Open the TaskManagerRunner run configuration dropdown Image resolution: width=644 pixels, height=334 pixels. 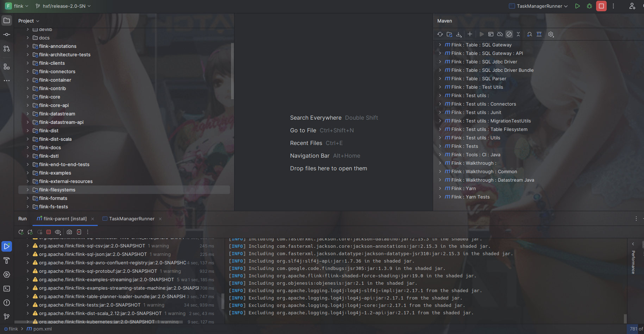pos(538,6)
